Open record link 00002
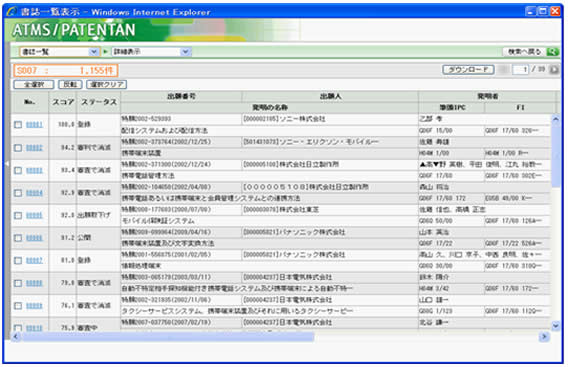 click(x=34, y=147)
